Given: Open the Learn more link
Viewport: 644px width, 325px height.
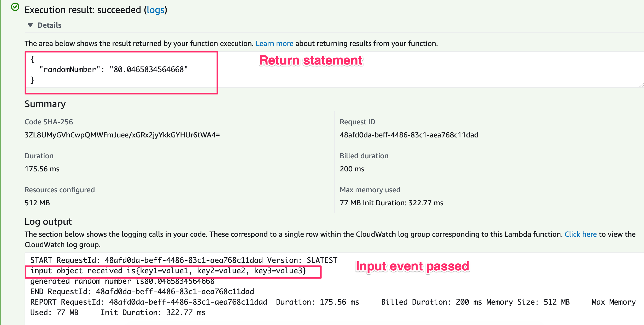Looking at the screenshot, I should tap(274, 43).
